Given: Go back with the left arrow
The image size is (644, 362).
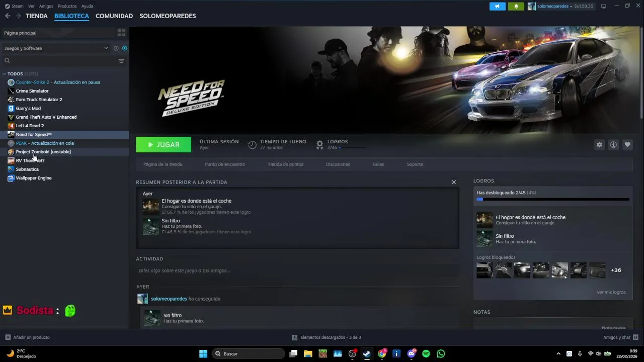Looking at the screenshot, I should tap(8, 16).
